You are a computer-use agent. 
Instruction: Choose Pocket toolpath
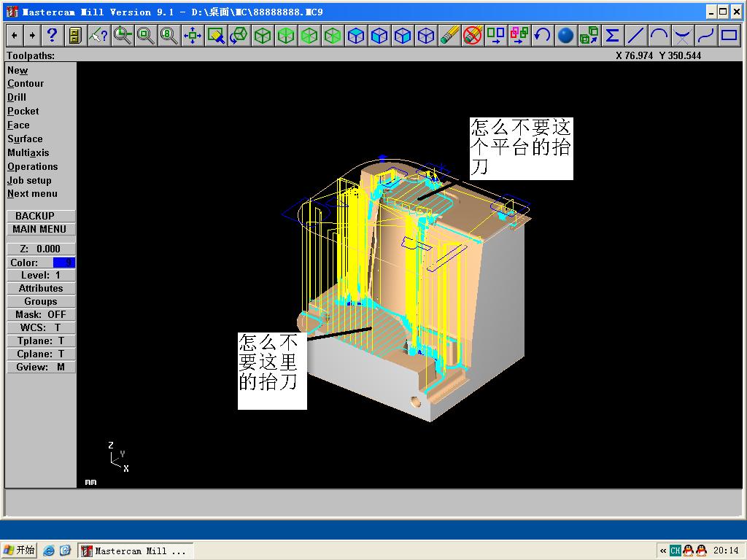(23, 111)
